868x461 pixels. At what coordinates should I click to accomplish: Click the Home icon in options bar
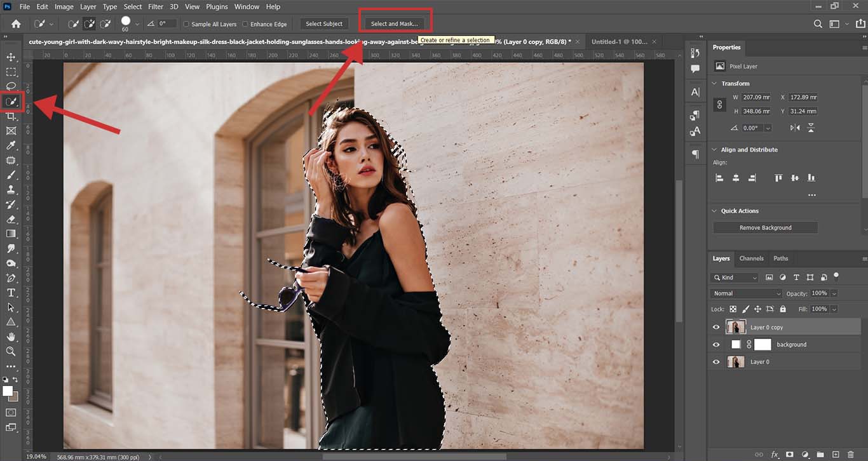pos(16,23)
